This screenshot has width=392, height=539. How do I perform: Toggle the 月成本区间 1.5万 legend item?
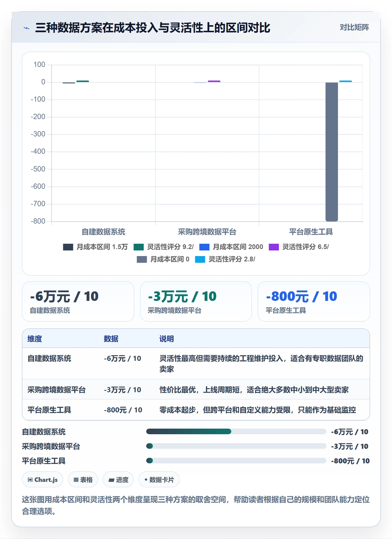[95, 247]
